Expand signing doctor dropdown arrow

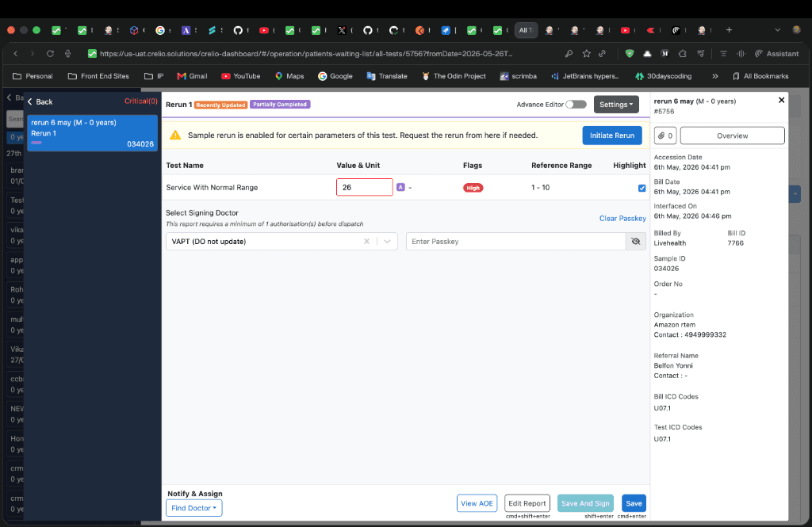pyautogui.click(x=387, y=241)
